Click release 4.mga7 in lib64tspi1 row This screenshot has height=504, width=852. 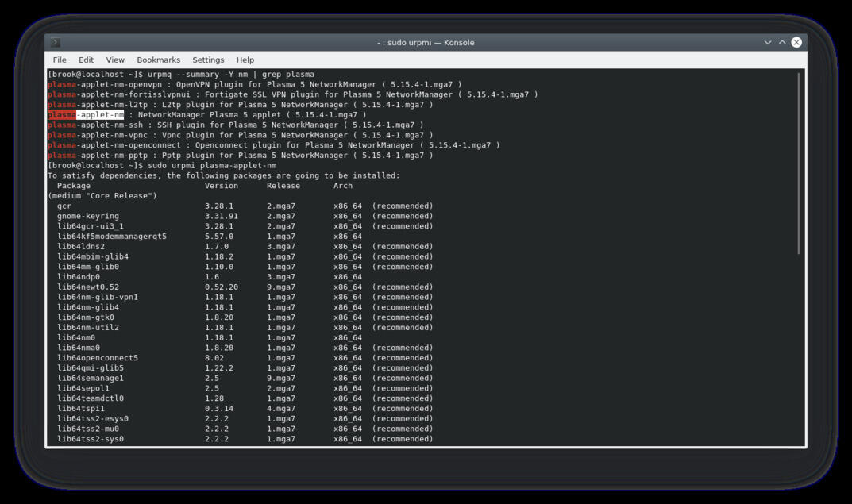pyautogui.click(x=281, y=409)
